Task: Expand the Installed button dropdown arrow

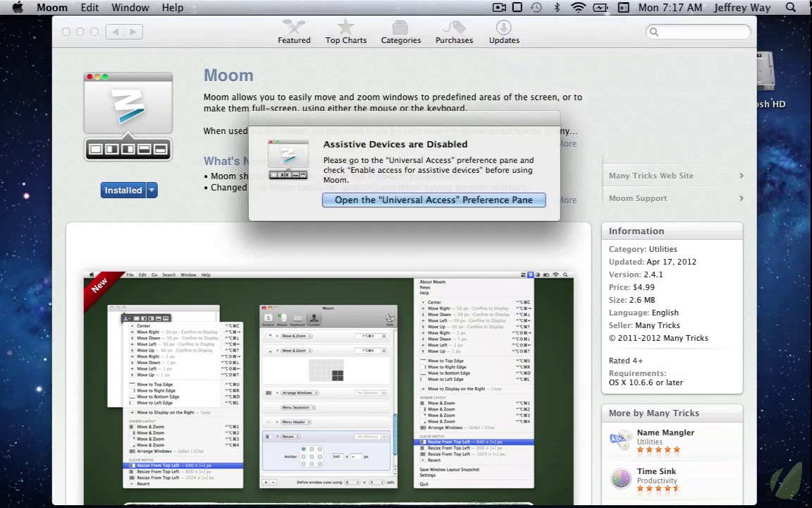Action: pos(152,190)
